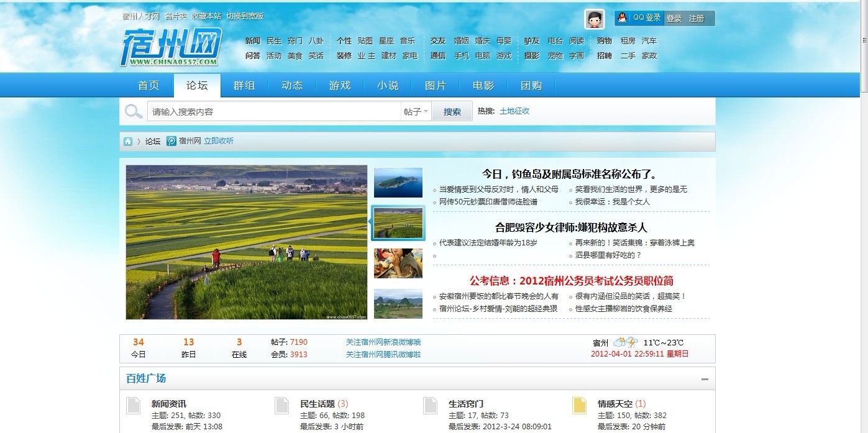Click the weather icon next to 宿州

[625, 342]
